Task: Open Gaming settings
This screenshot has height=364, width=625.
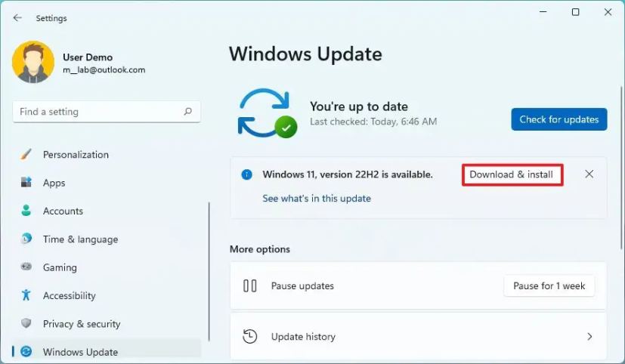Action: point(60,267)
